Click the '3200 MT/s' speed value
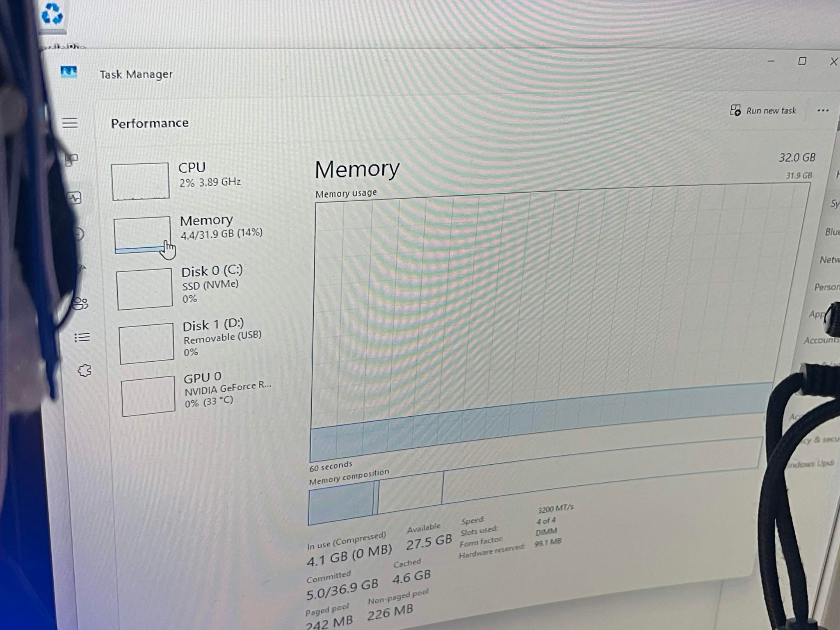This screenshot has width=840, height=630. [x=555, y=509]
